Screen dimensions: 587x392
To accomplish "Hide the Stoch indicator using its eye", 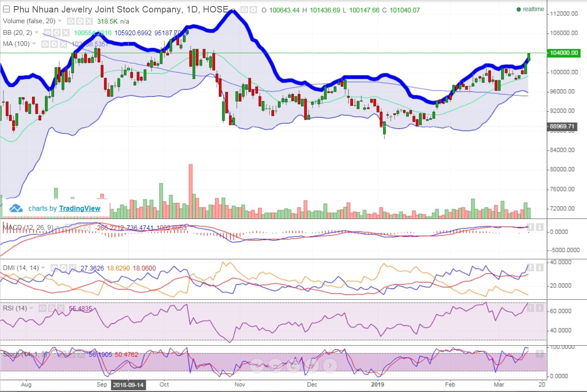I will coord(63,354).
